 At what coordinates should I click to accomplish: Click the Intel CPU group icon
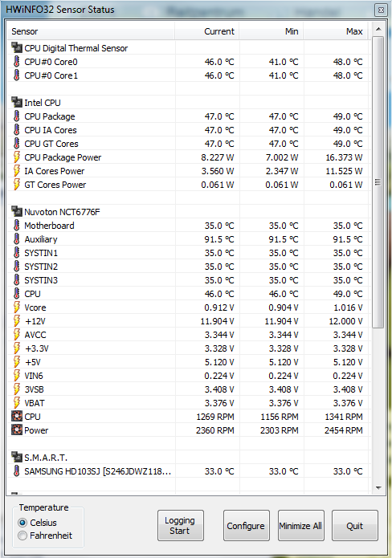(x=16, y=103)
